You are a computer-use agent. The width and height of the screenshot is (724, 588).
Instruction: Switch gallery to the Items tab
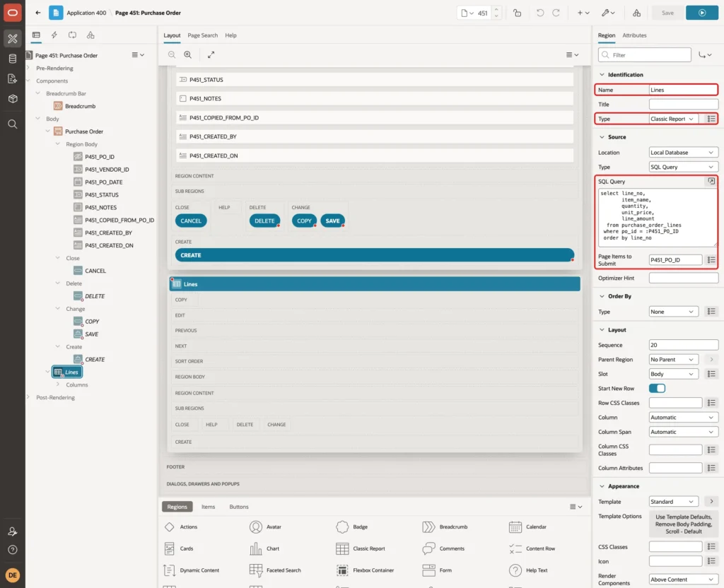(x=209, y=507)
